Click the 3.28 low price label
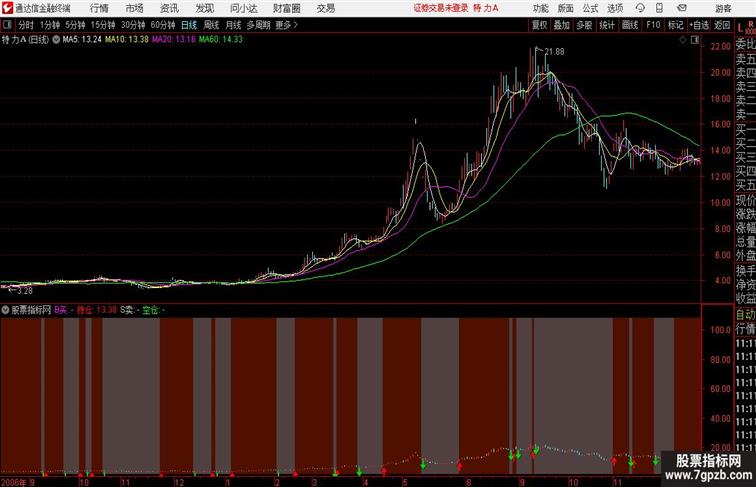756x487 pixels. point(25,291)
